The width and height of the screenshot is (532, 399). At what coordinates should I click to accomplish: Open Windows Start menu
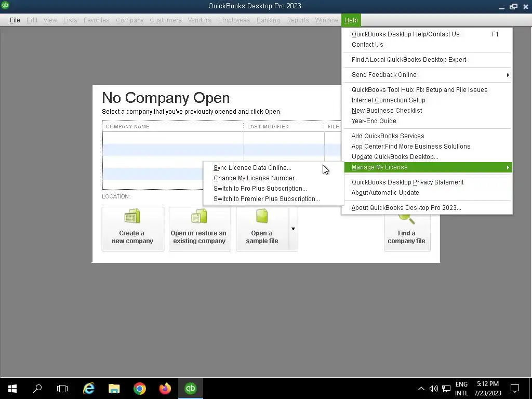pyautogui.click(x=12, y=389)
